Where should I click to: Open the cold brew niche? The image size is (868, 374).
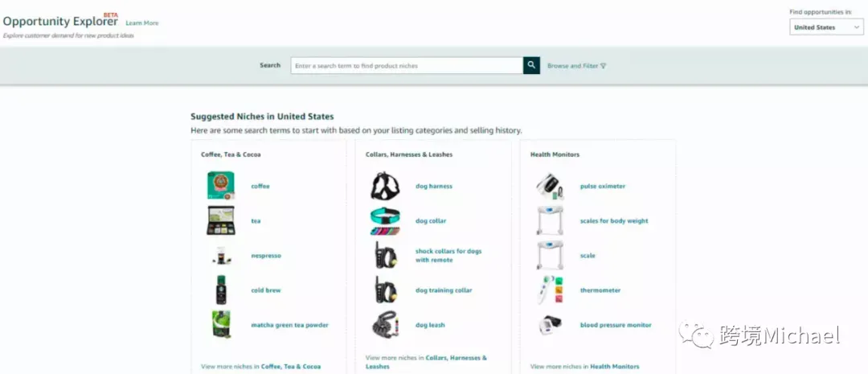pyautogui.click(x=266, y=290)
